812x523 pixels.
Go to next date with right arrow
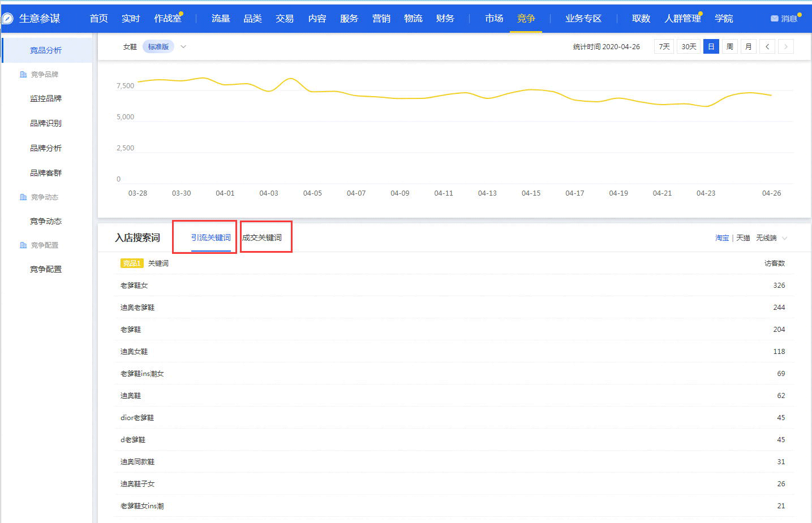click(785, 46)
